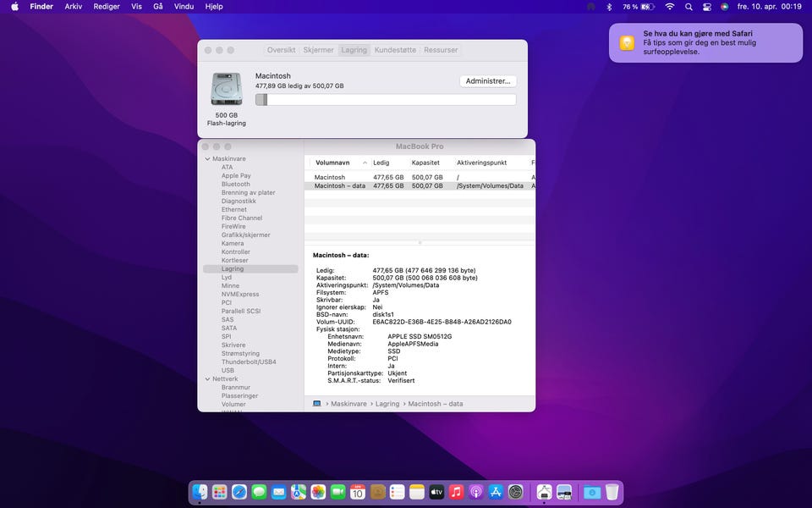This screenshot has height=508, width=812.
Task: Launch FaceTime from the Dock
Action: point(337,491)
